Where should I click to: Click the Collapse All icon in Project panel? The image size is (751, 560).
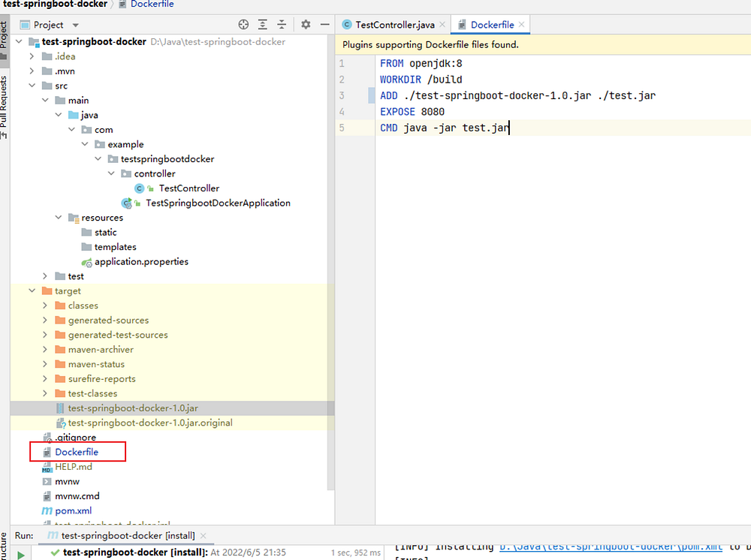(x=282, y=25)
